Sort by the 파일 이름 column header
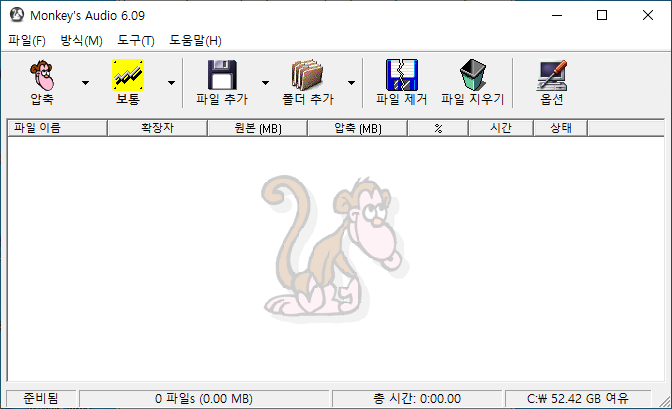Image resolution: width=672 pixels, height=409 pixels. tap(57, 128)
